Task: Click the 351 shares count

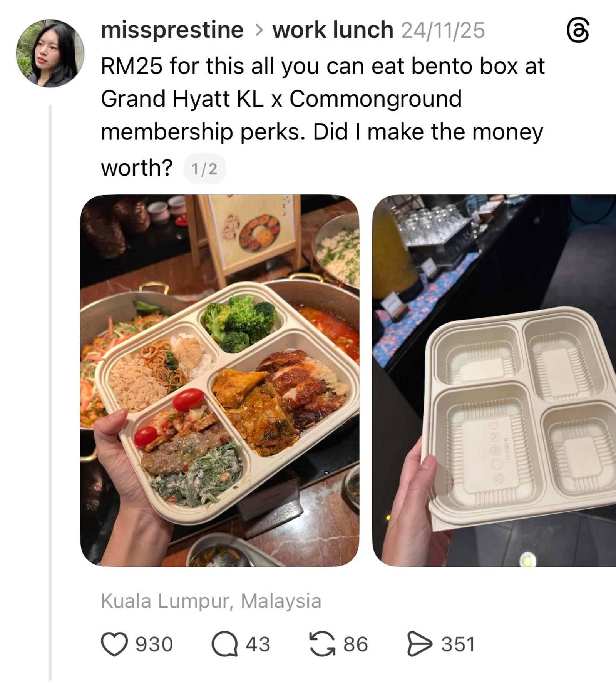Action: pyautogui.click(x=458, y=644)
